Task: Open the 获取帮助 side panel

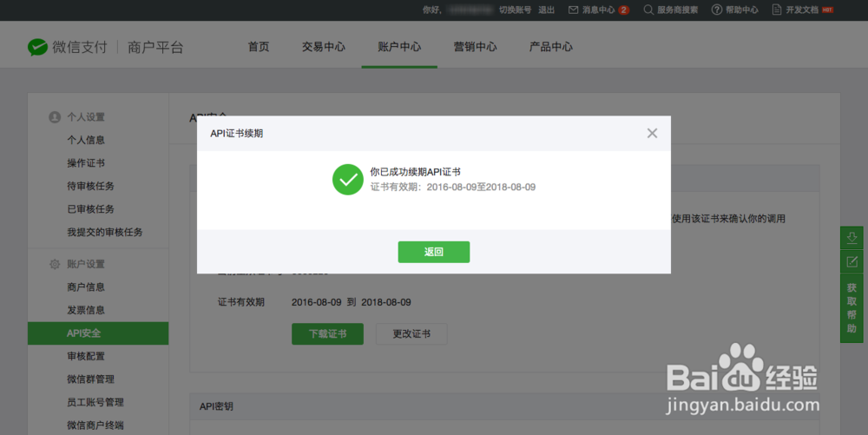Action: [x=852, y=307]
